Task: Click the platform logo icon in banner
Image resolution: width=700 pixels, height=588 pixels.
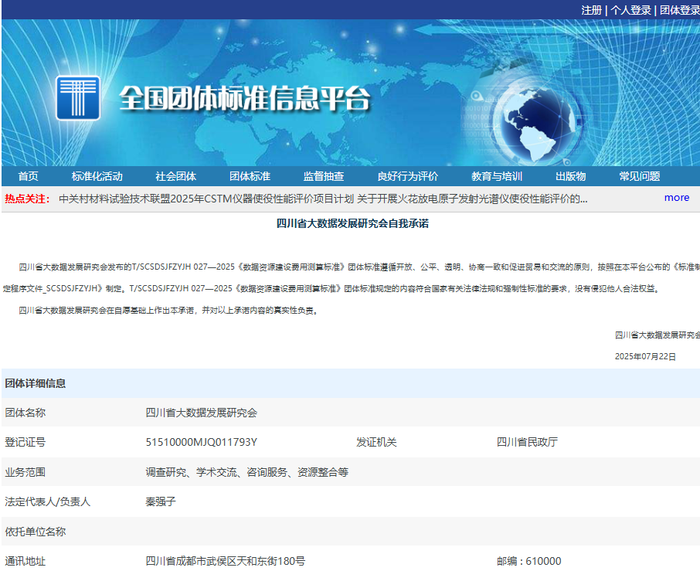Action: 78,97
